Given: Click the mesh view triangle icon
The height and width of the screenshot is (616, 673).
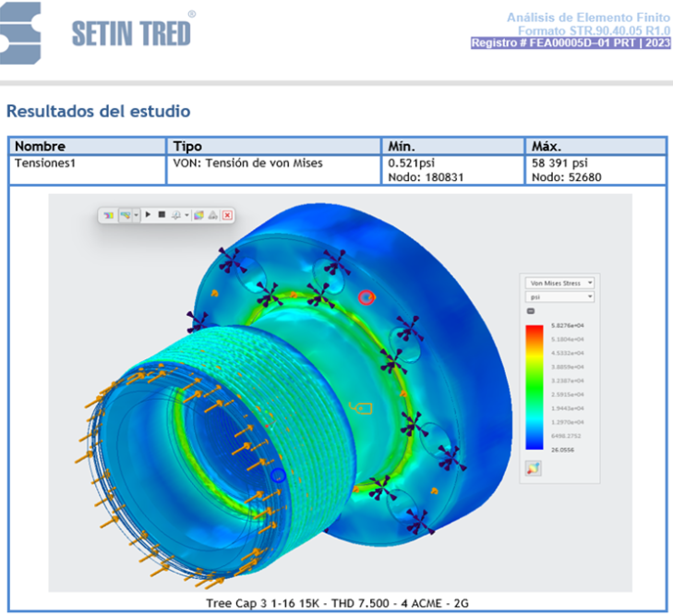Looking at the screenshot, I should click(212, 215).
